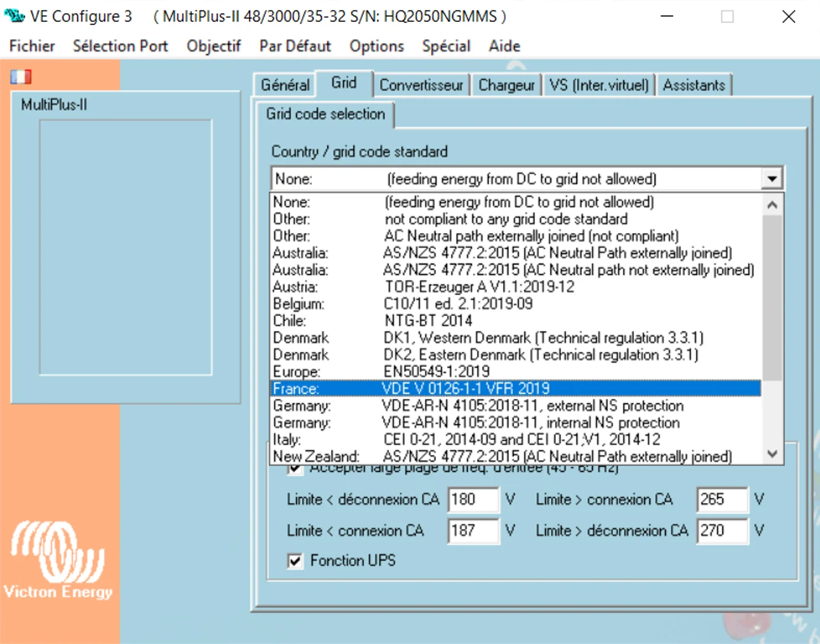The image size is (820, 644).
Task: Open the Sélection Port menu
Action: [121, 46]
